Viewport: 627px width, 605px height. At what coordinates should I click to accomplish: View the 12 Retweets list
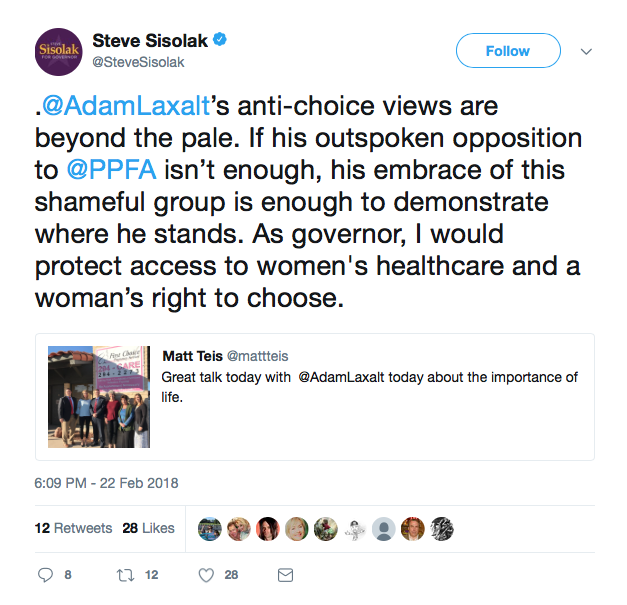tap(74, 528)
